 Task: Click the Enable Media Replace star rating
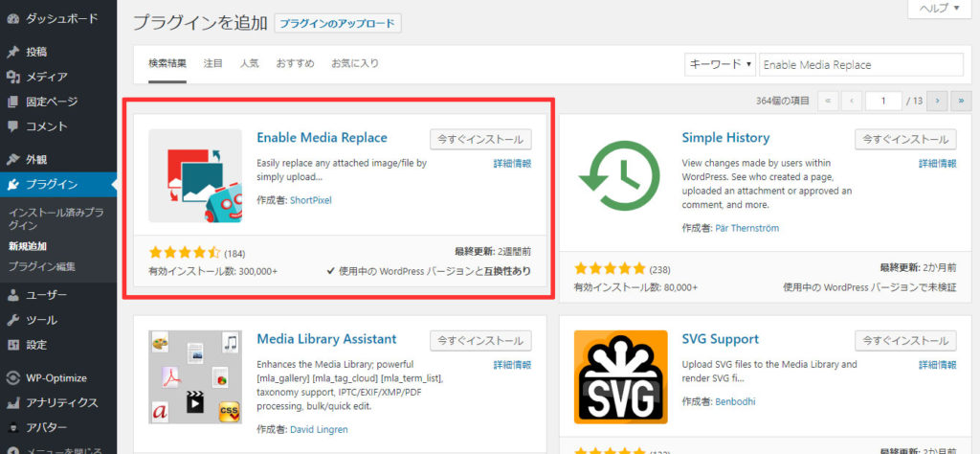(x=185, y=253)
